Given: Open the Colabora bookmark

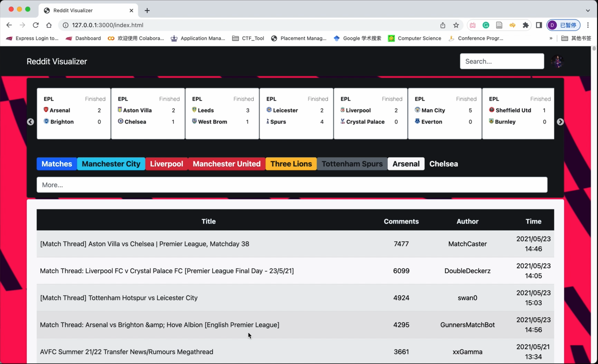Looking at the screenshot, I should (136, 38).
